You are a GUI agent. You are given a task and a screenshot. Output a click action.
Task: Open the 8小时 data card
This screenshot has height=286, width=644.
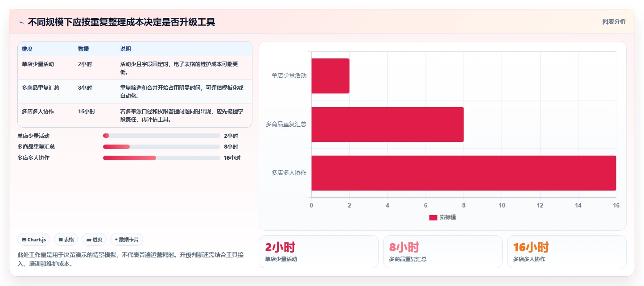442,252
